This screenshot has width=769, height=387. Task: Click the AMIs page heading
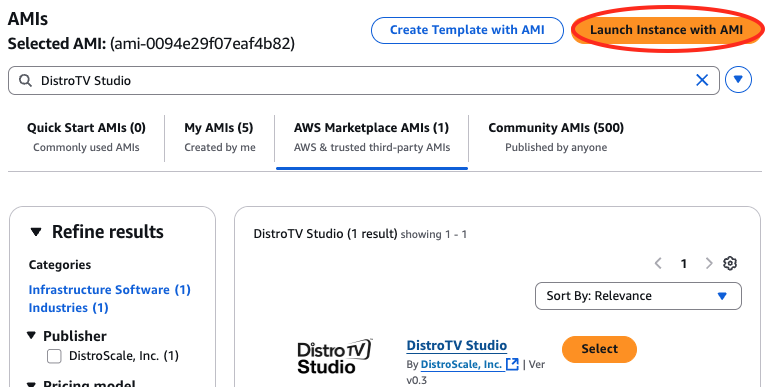pyautogui.click(x=28, y=19)
